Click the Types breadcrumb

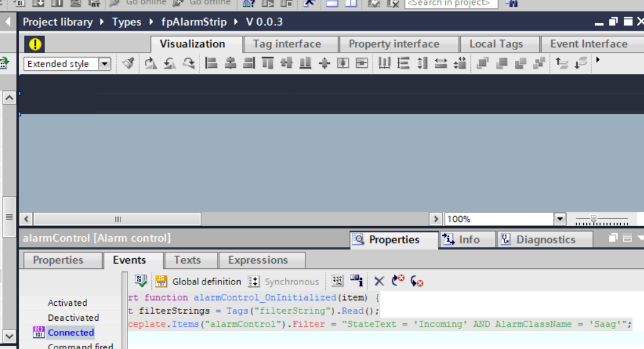point(127,22)
